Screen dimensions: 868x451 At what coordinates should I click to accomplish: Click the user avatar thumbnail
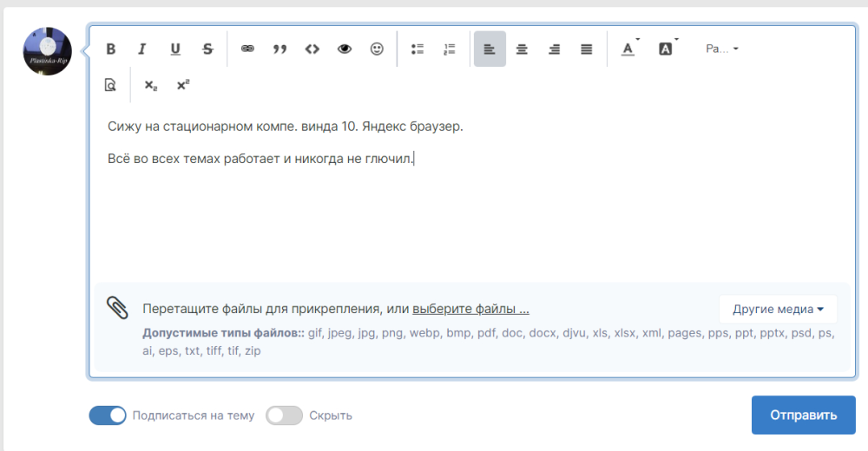tap(47, 50)
